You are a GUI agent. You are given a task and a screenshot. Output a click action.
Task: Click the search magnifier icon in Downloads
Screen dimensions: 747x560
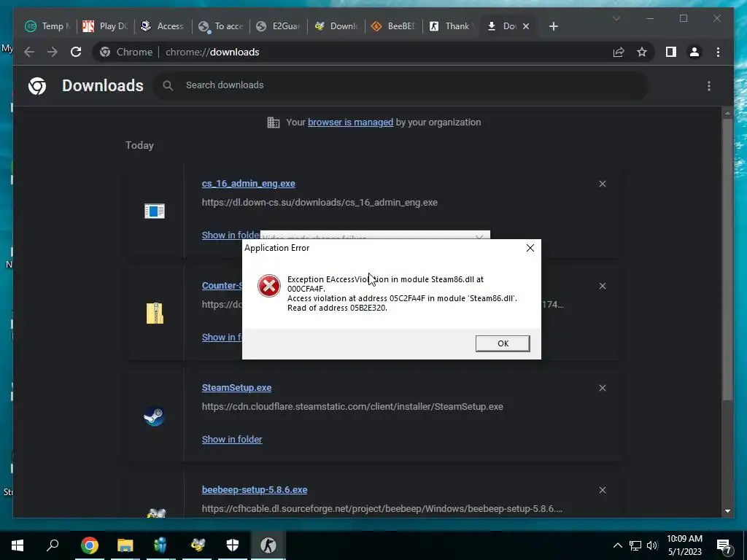[x=168, y=86]
